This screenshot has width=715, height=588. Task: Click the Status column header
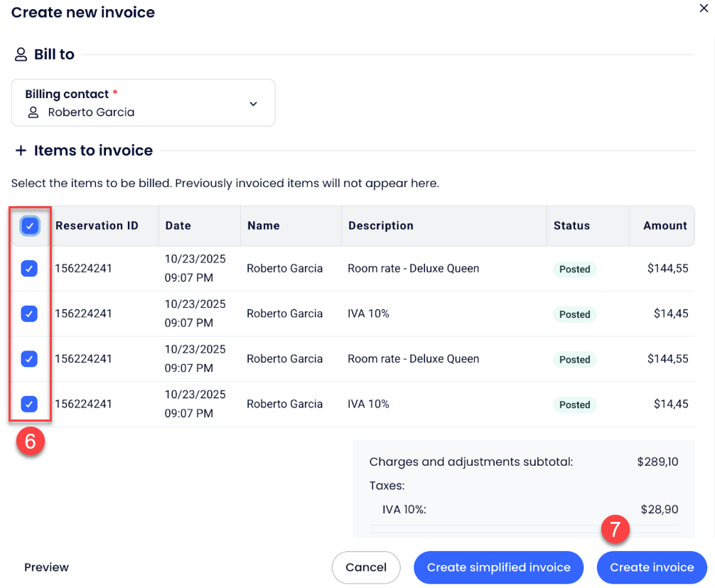click(x=571, y=226)
